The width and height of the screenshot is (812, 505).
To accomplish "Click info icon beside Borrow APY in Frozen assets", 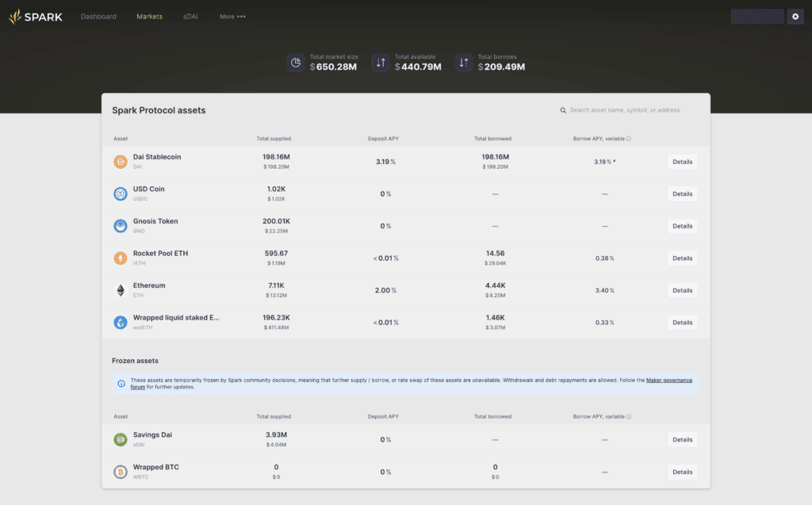I will click(x=629, y=416).
